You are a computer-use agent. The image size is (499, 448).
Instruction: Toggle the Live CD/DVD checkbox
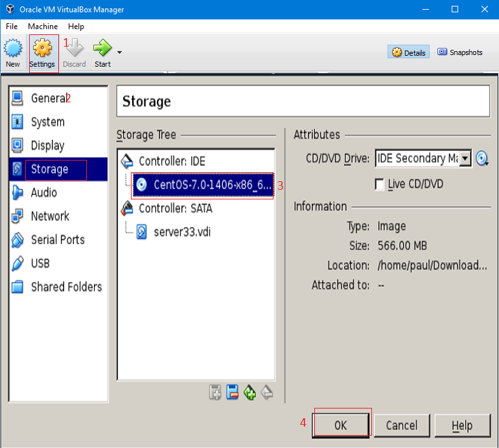(x=379, y=184)
